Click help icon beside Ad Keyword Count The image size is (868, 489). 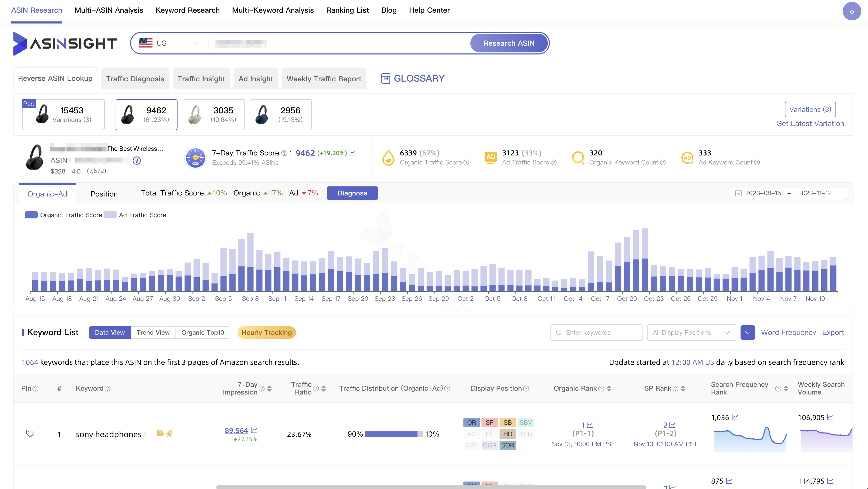757,163
